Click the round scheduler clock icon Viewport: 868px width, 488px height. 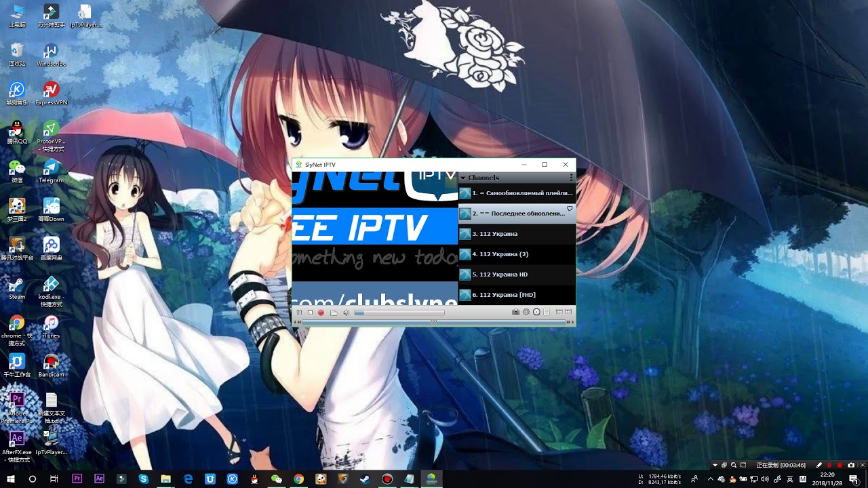click(x=536, y=312)
